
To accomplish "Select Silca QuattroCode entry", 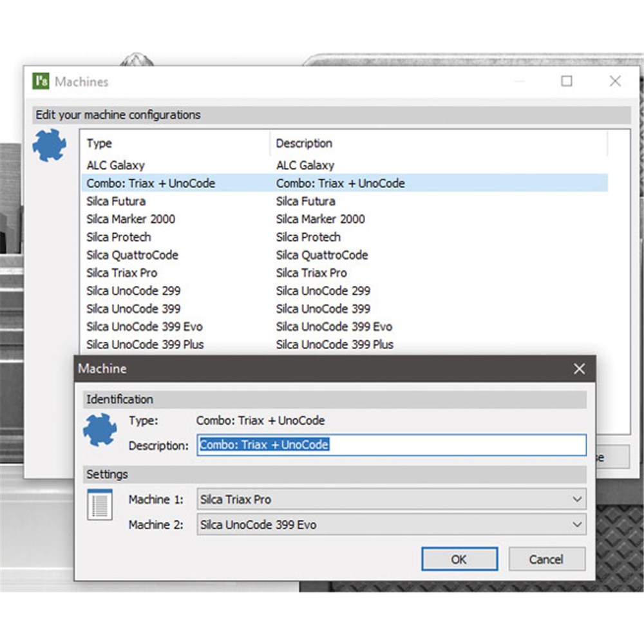I will pyautogui.click(x=132, y=255).
